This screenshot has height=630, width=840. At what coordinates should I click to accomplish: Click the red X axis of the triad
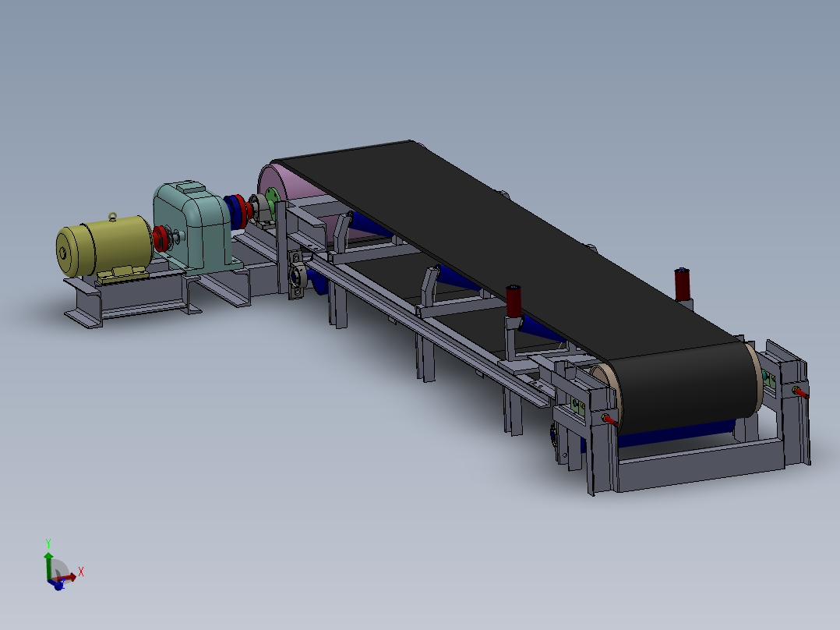pos(66,578)
